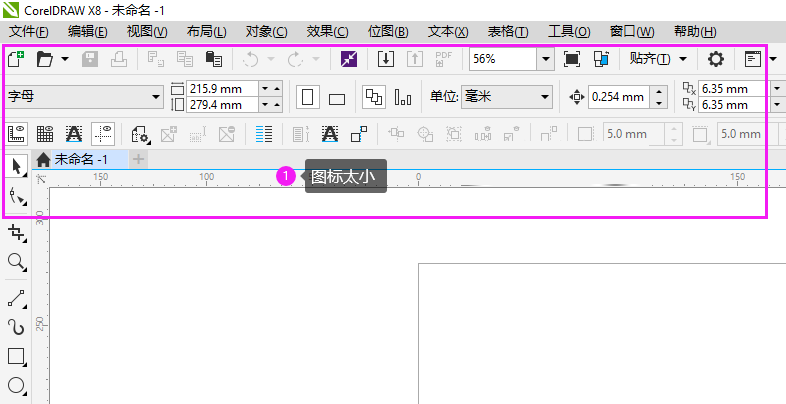
Task: Open the 贴齐(T) snap-to dropdown
Action: (658, 59)
